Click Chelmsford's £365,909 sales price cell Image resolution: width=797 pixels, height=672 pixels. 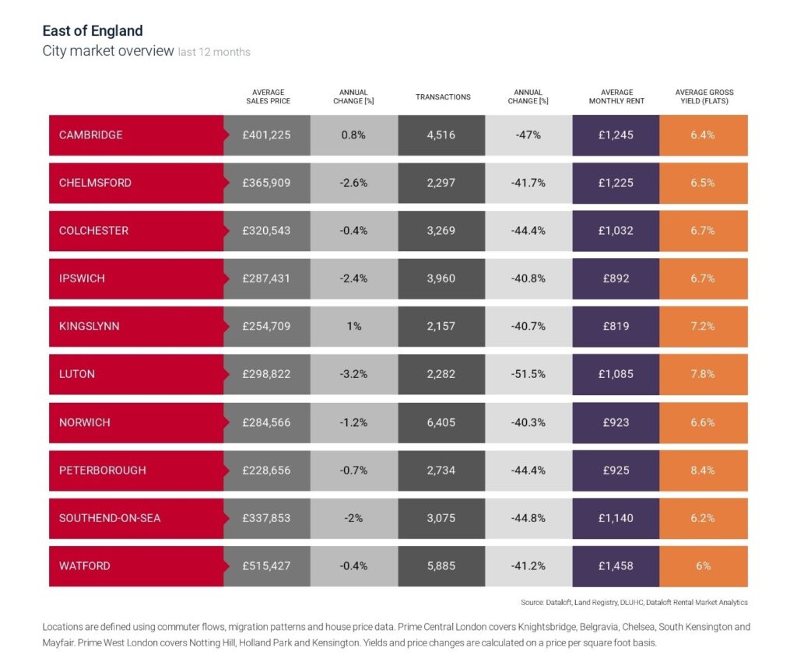[x=266, y=183]
